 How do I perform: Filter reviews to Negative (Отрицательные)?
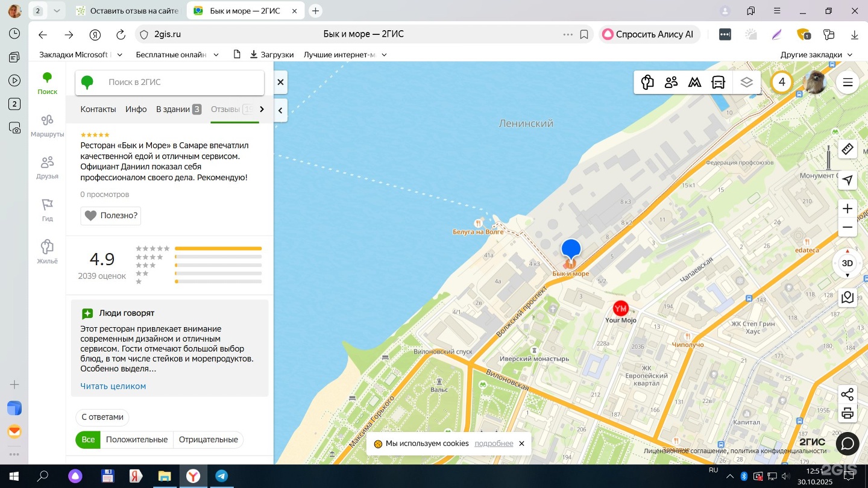pyautogui.click(x=208, y=440)
